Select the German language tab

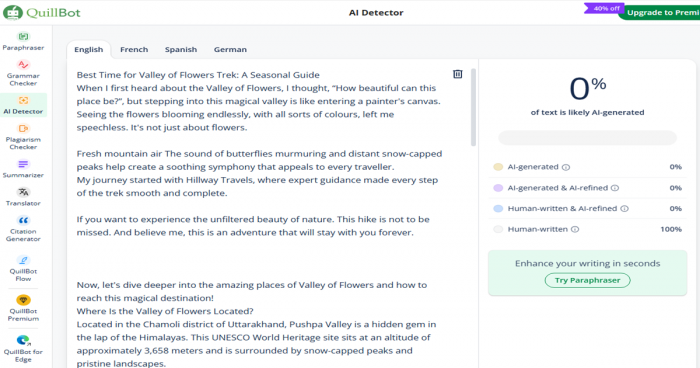pyautogui.click(x=230, y=50)
